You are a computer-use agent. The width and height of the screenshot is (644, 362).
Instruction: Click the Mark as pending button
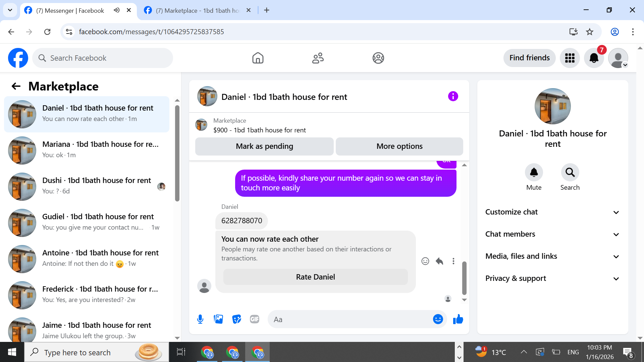pos(264,146)
